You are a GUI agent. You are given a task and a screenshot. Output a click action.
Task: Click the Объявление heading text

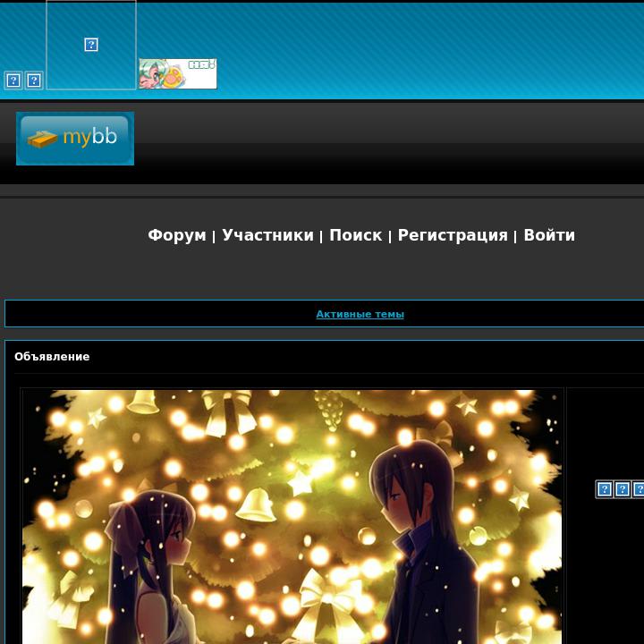tap(52, 357)
